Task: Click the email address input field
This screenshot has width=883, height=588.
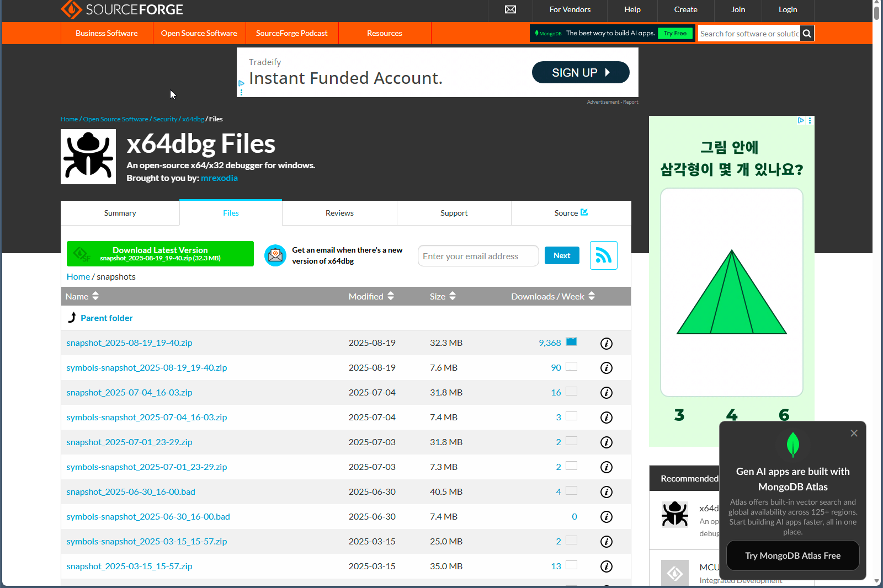Action: [478, 256]
